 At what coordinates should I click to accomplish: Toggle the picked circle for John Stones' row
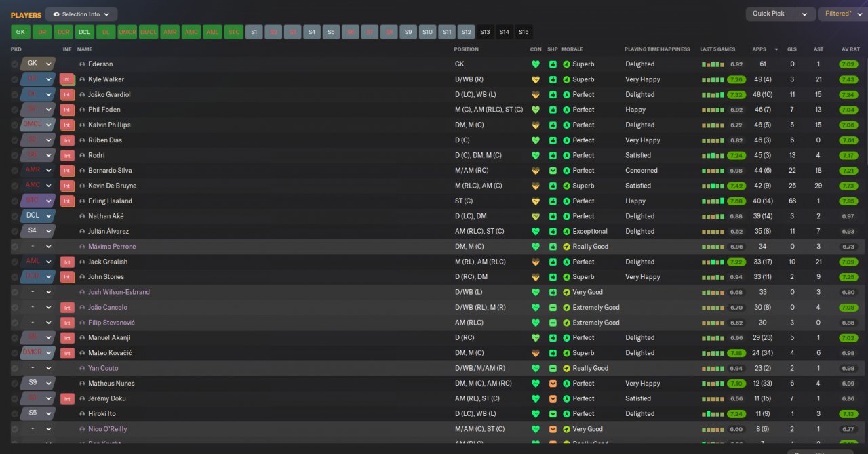15,277
